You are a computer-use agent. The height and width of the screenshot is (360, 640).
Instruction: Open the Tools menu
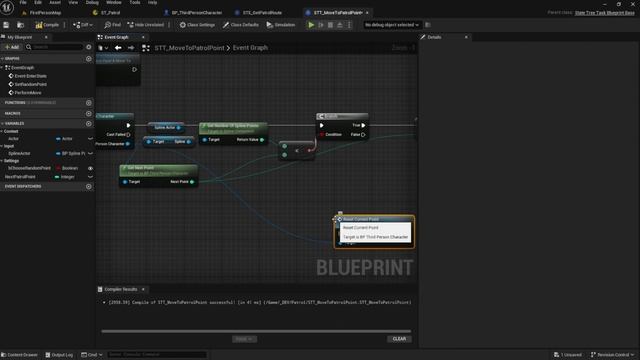pos(135,2)
